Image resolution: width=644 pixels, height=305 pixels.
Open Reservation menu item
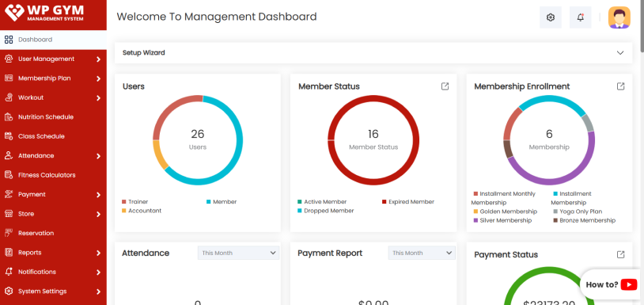53,233
